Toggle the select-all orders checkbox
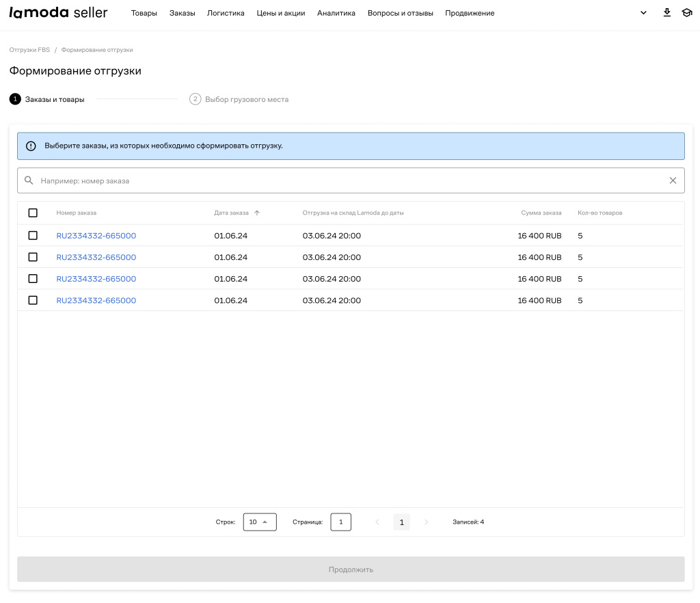The image size is (700, 603). (x=33, y=213)
